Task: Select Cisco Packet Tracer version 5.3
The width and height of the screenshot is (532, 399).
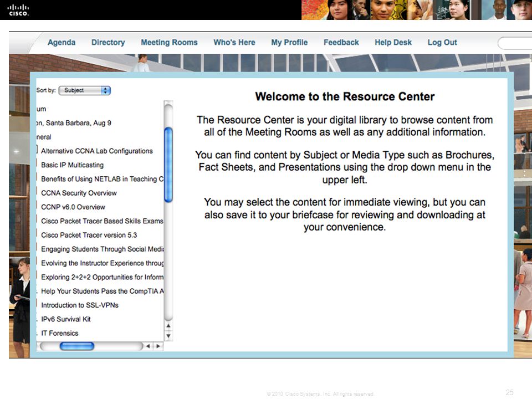Action: [x=89, y=235]
